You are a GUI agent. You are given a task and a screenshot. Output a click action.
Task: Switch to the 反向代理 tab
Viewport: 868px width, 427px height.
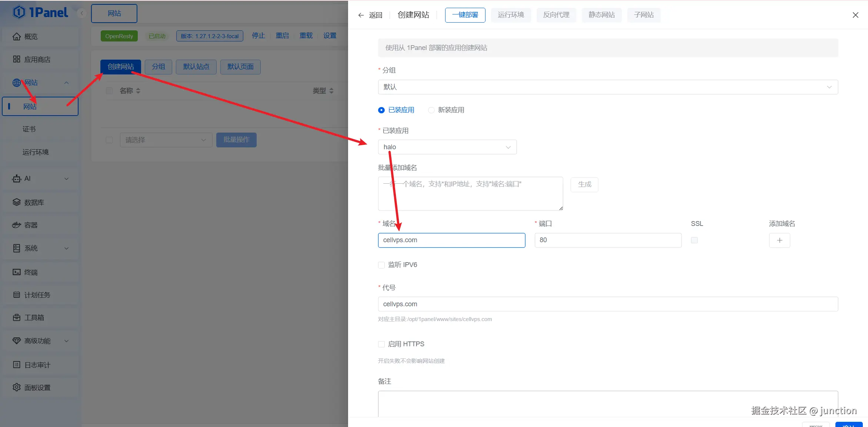(x=556, y=15)
